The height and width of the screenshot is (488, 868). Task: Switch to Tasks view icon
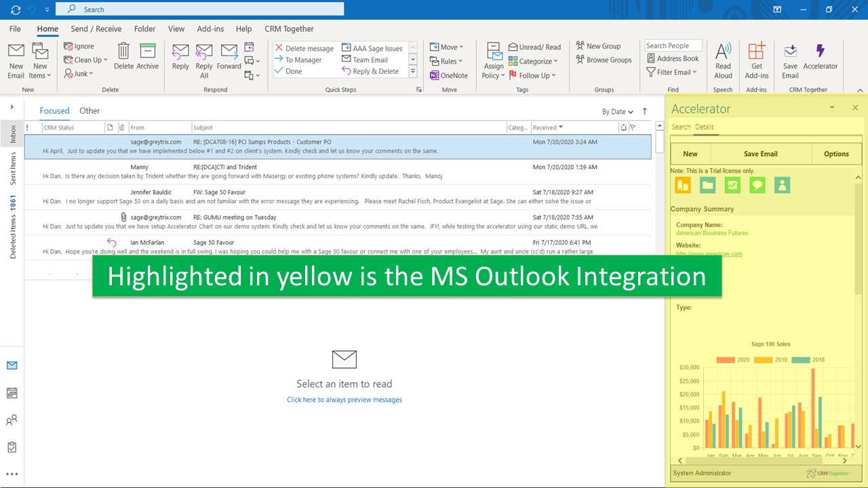point(12,447)
